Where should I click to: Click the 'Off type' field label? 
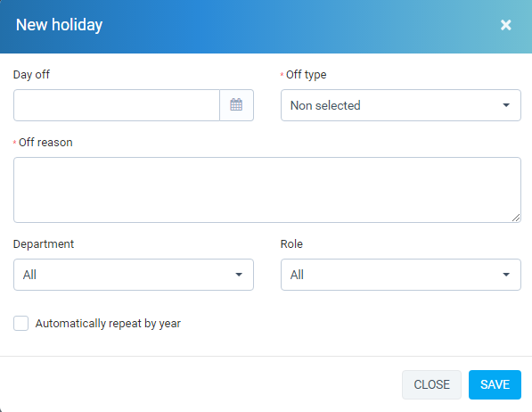coord(306,75)
